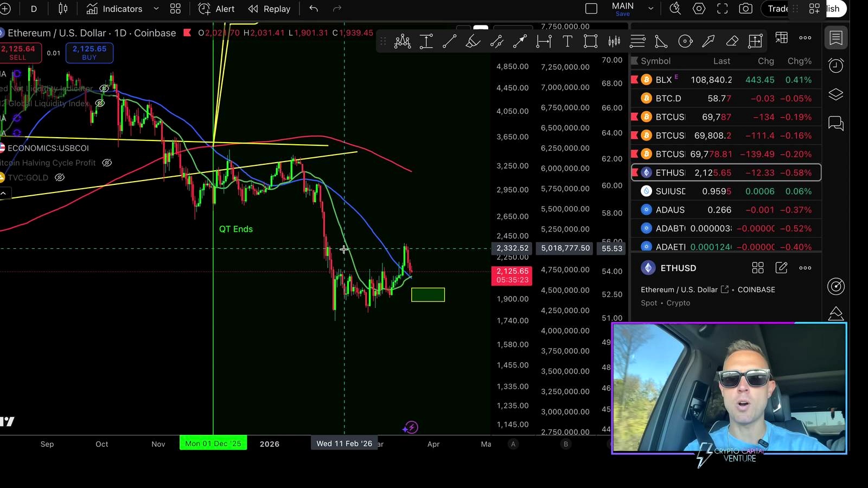
Task: Select the Text tool
Action: click(x=567, y=41)
